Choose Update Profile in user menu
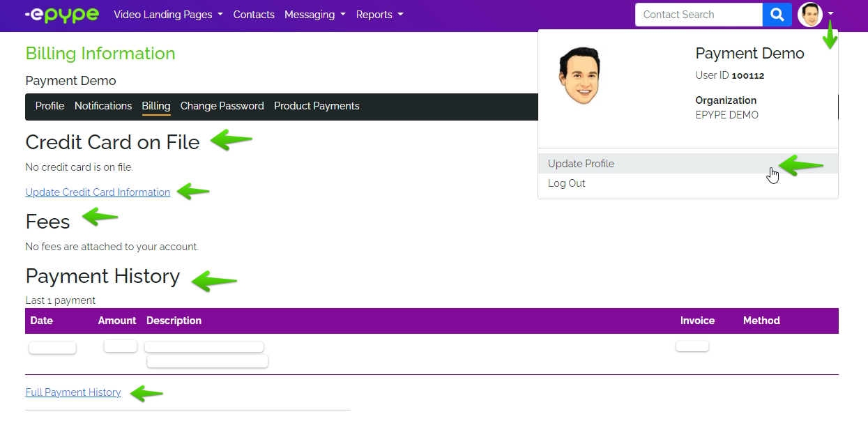The height and width of the screenshot is (423, 868). (x=688, y=164)
